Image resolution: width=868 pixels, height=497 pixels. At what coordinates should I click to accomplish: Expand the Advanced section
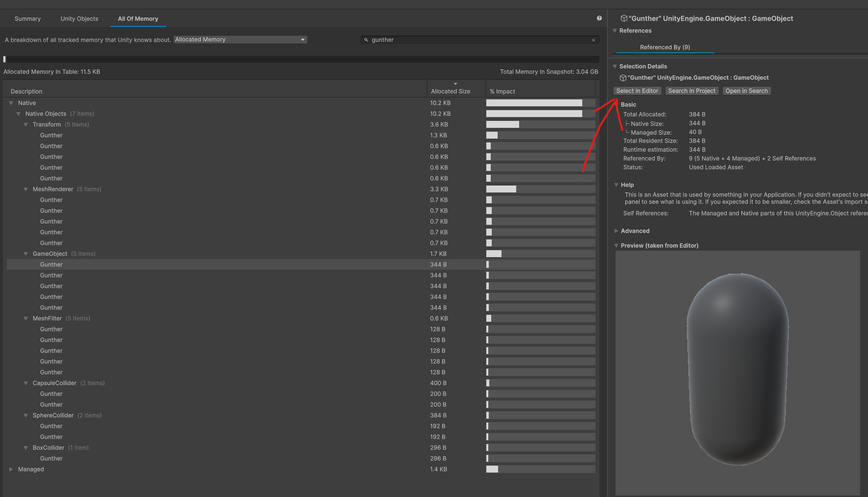click(x=616, y=231)
